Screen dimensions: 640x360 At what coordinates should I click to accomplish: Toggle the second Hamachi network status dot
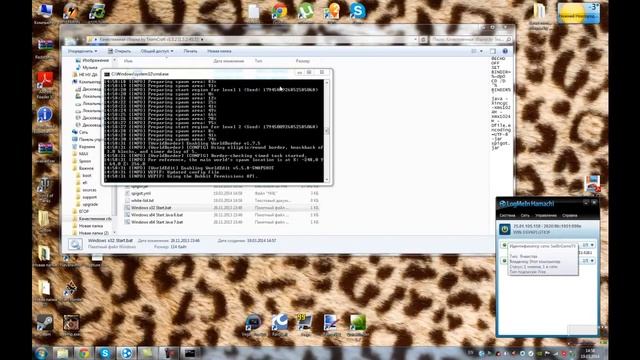pos(504,260)
